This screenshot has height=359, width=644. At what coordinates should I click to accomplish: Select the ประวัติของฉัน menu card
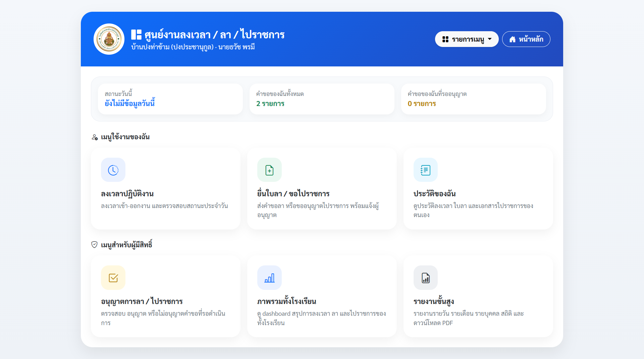coord(478,189)
